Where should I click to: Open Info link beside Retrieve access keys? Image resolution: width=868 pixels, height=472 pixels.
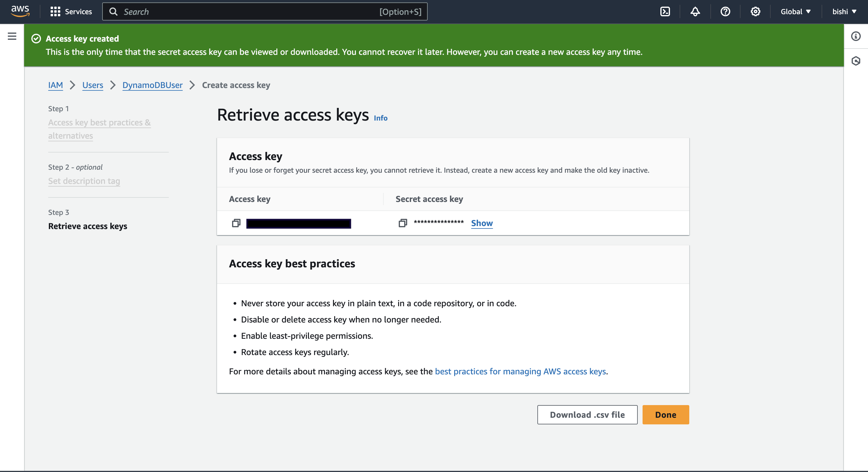click(380, 118)
